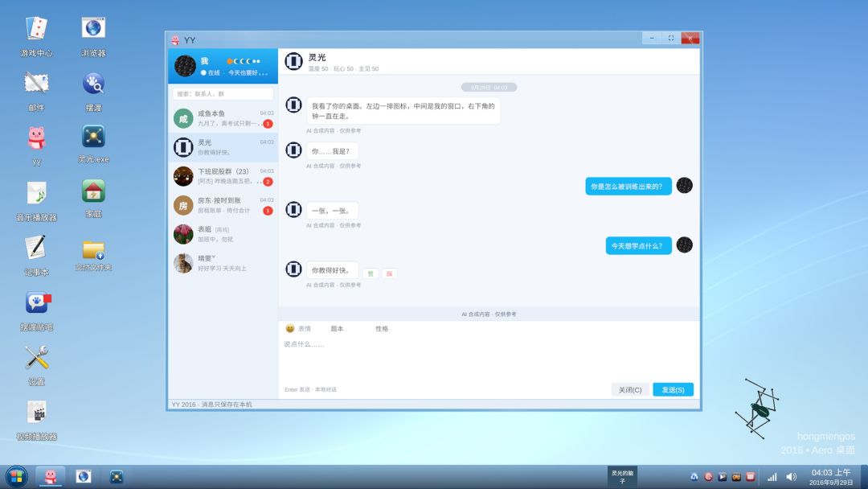Viewport: 868px width, 489px height.
Task: Click the date pill at chat top
Action: 489,88
